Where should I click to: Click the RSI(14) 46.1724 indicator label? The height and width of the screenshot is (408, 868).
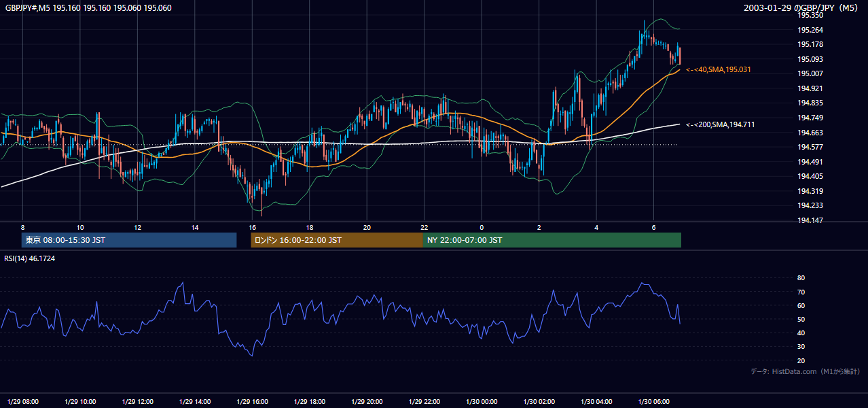pyautogui.click(x=30, y=258)
